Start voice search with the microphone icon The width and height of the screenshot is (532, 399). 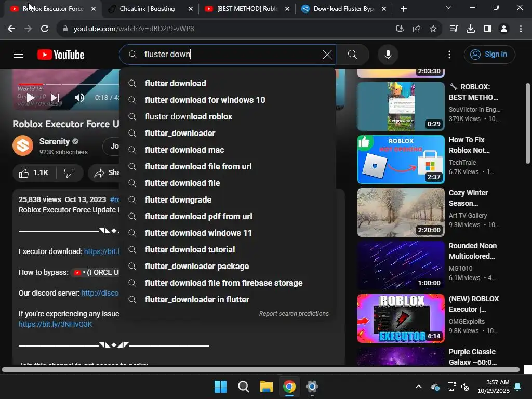388,54
